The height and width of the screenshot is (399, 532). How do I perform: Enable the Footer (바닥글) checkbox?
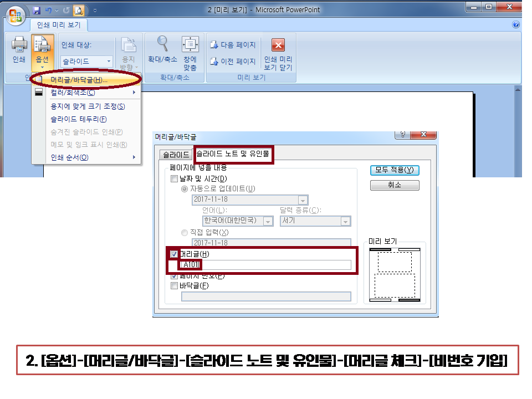coord(175,286)
